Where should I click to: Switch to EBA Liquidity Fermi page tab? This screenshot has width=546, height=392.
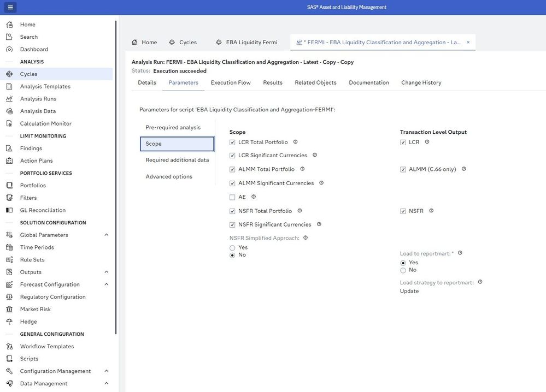247,43
